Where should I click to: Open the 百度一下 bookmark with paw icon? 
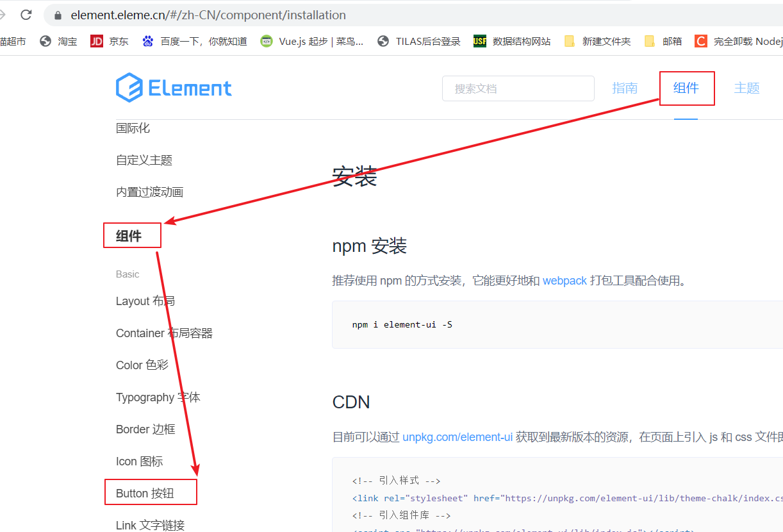[195, 41]
